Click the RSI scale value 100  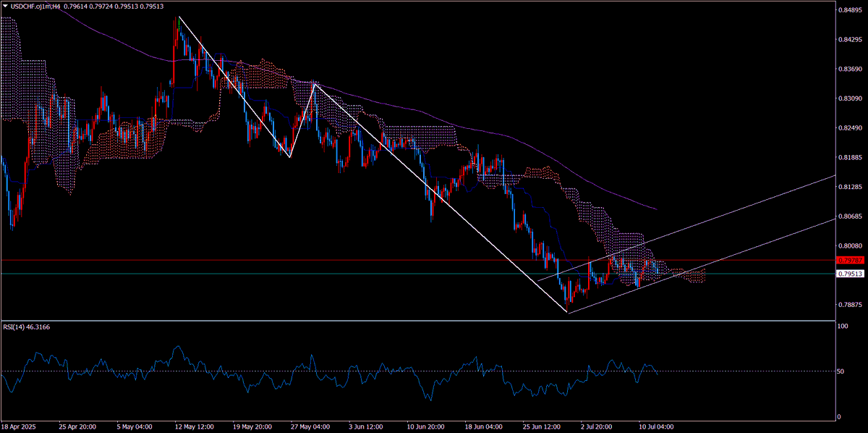pos(842,327)
